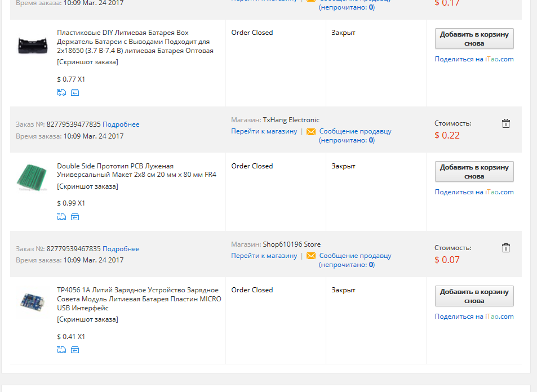Click return arrow icon under battery holder item
Viewport: 537px width, 392px height.
[x=75, y=92]
